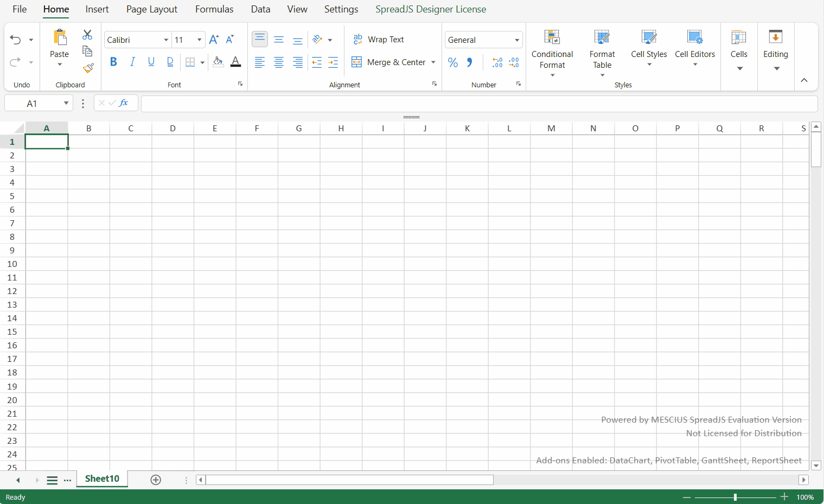Viewport: 824px width, 504px height.
Task: Open the Calibri font name dropdown
Action: (166, 40)
